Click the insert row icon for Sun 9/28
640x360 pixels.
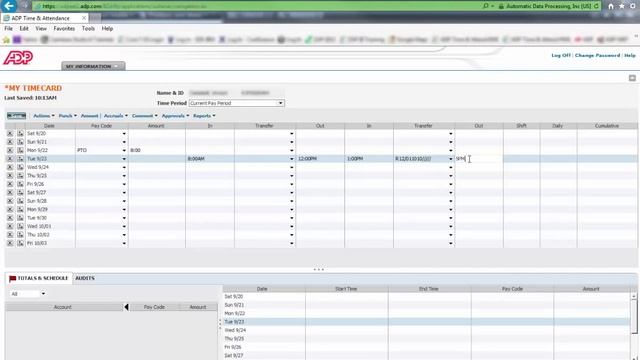pyautogui.click(x=20, y=201)
